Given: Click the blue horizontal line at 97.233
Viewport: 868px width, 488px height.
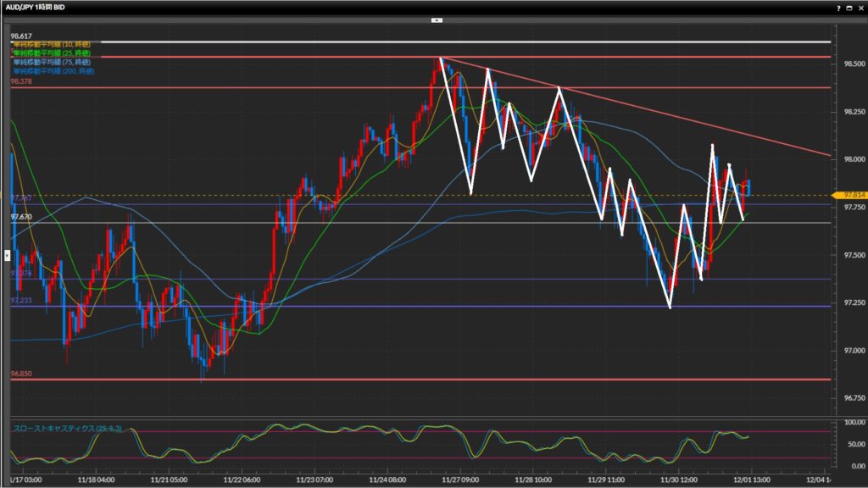Looking at the screenshot, I should (x=424, y=307).
